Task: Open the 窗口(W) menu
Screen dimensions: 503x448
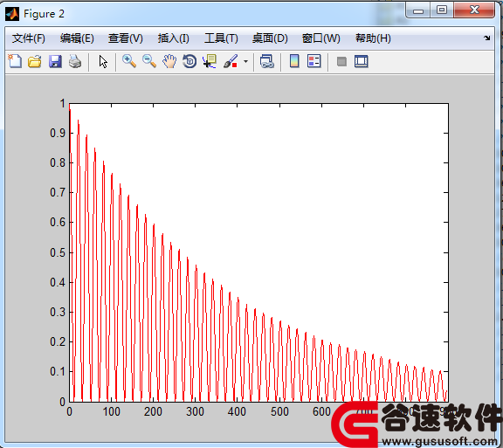Action: pyautogui.click(x=321, y=38)
